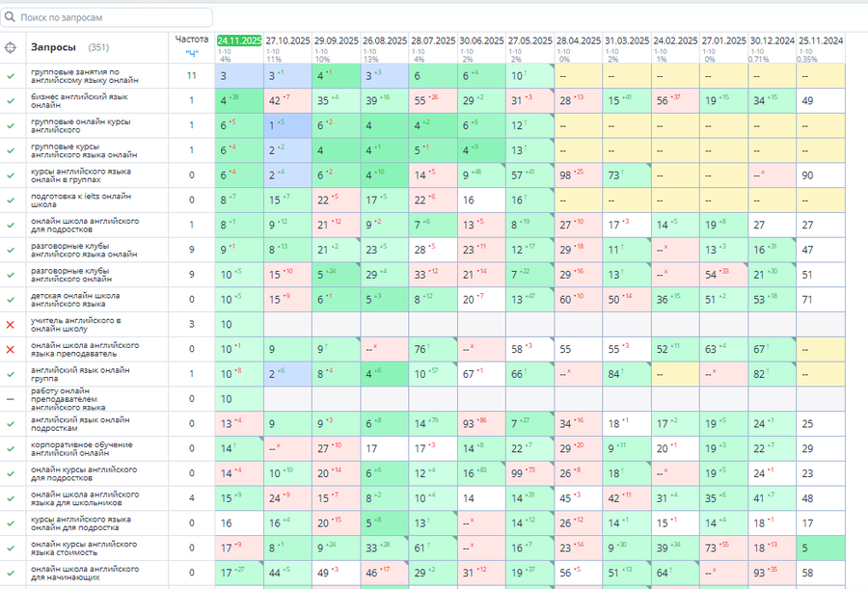Click dash icon beside 'работу онлайн преподавателем' query
The image size is (868, 589).
tap(11, 398)
